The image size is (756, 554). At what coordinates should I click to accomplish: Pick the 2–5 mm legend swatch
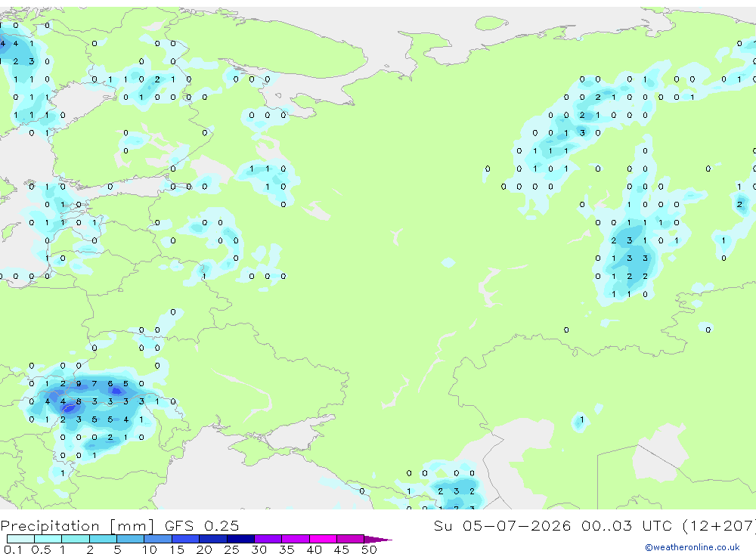(x=103, y=539)
